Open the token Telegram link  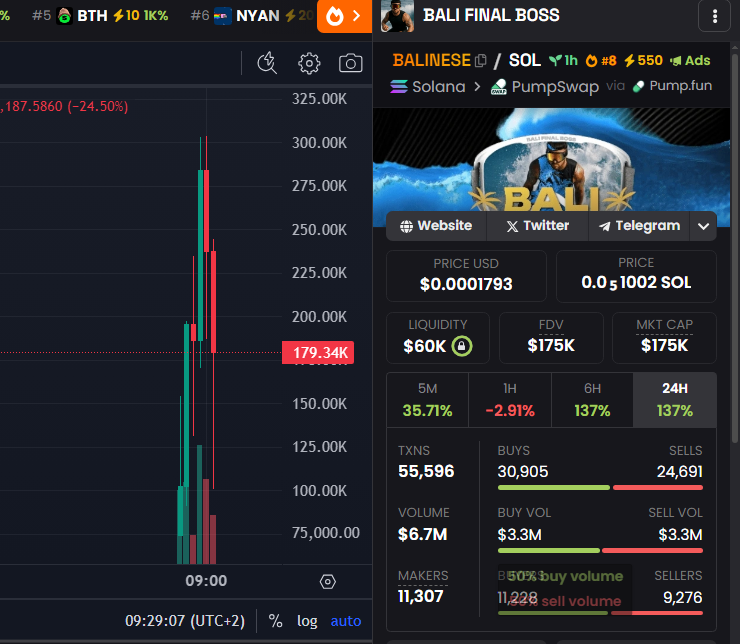(639, 226)
